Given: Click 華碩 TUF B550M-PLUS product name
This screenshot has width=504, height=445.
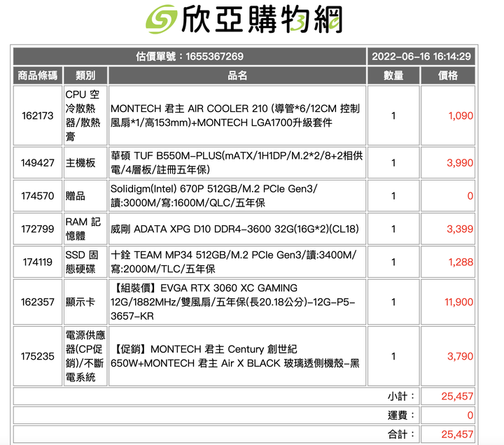Looking at the screenshot, I should pyautogui.click(x=237, y=163).
